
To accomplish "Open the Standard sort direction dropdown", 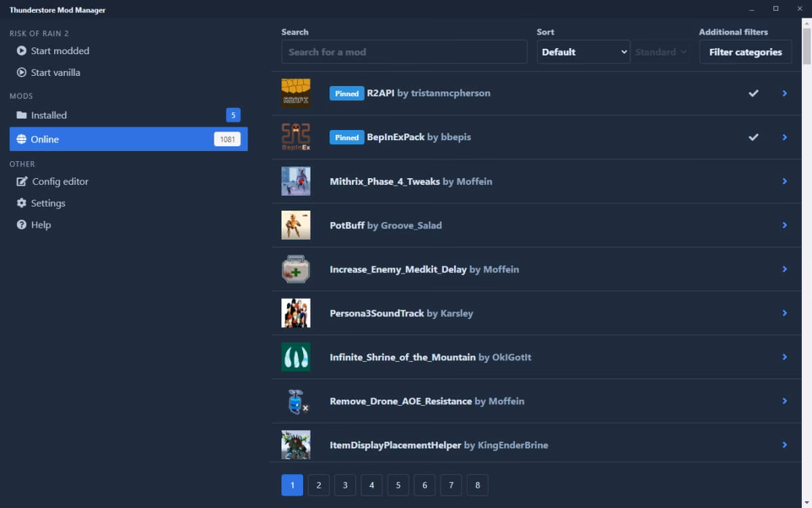I will tap(660, 52).
